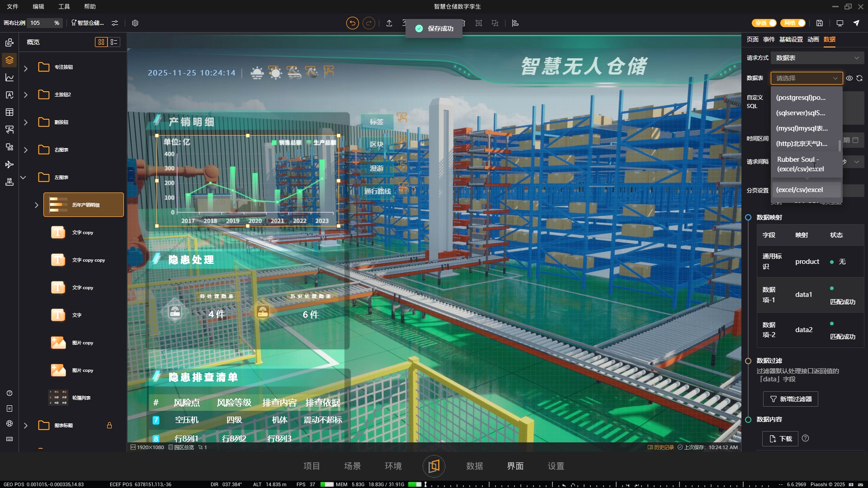Screen dimensions: 868x488
Task: Collapse the 左图表 folder tree
Action: [x=23, y=177]
